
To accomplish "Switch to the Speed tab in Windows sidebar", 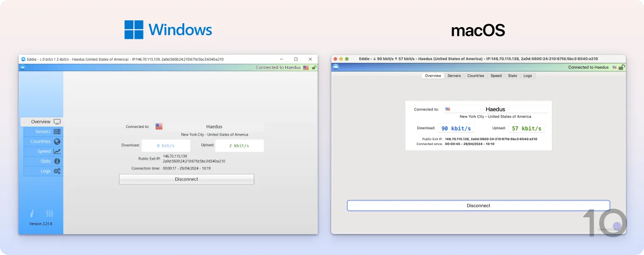I will [43, 151].
